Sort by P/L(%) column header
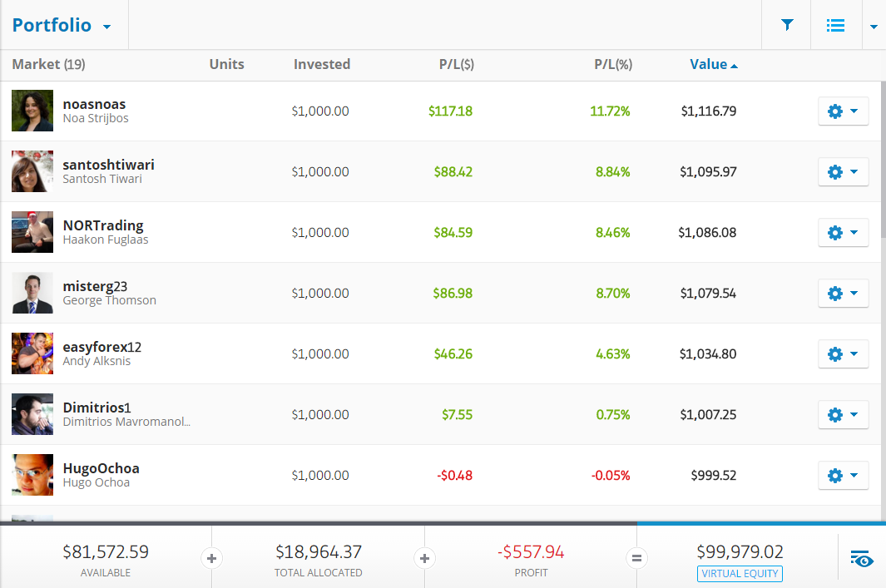The width and height of the screenshot is (886, 588). [613, 65]
